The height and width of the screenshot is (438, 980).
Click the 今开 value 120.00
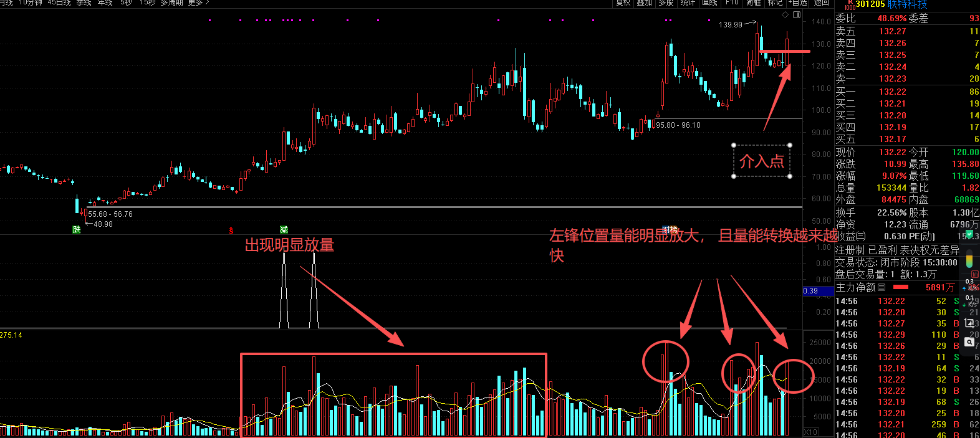click(965, 152)
